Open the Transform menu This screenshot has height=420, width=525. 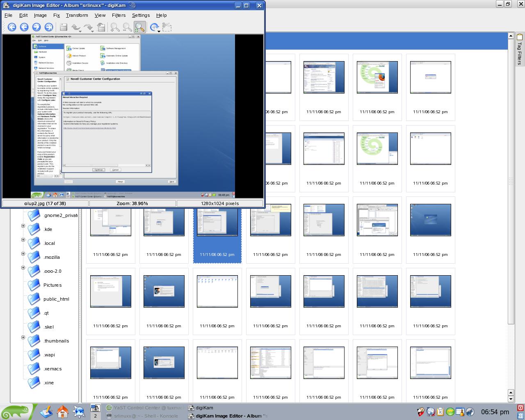[77, 15]
